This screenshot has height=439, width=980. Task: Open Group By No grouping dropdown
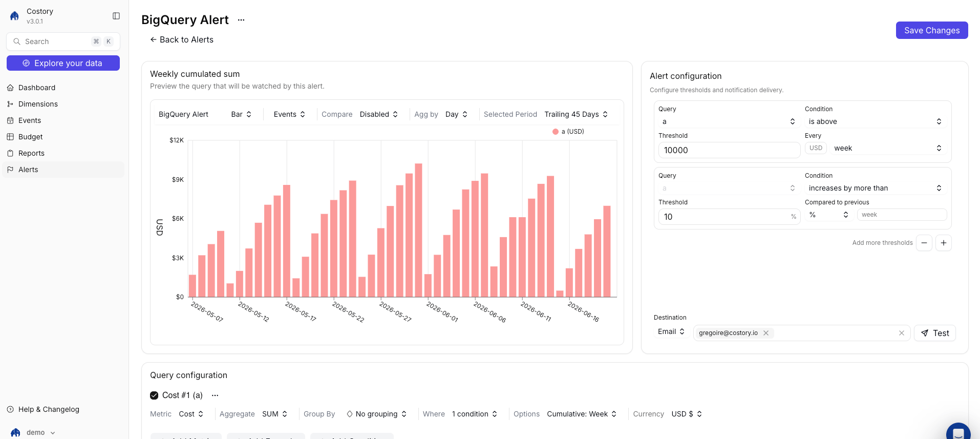pos(376,414)
